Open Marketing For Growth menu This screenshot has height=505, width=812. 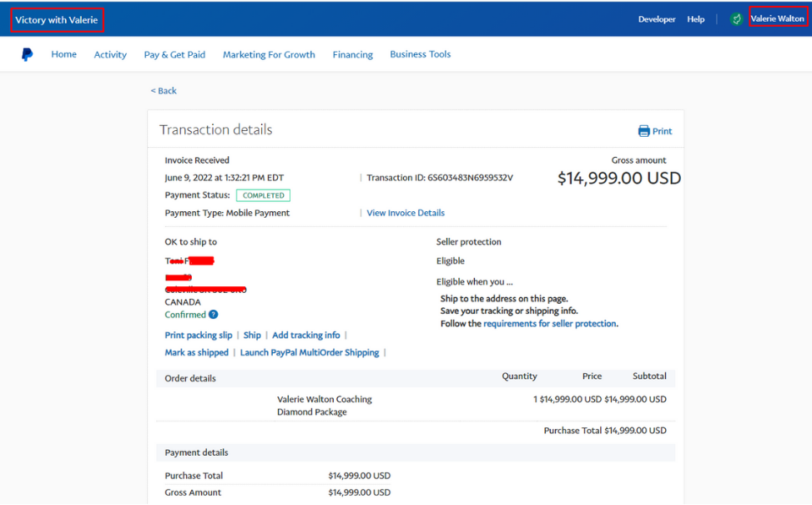pos(269,54)
